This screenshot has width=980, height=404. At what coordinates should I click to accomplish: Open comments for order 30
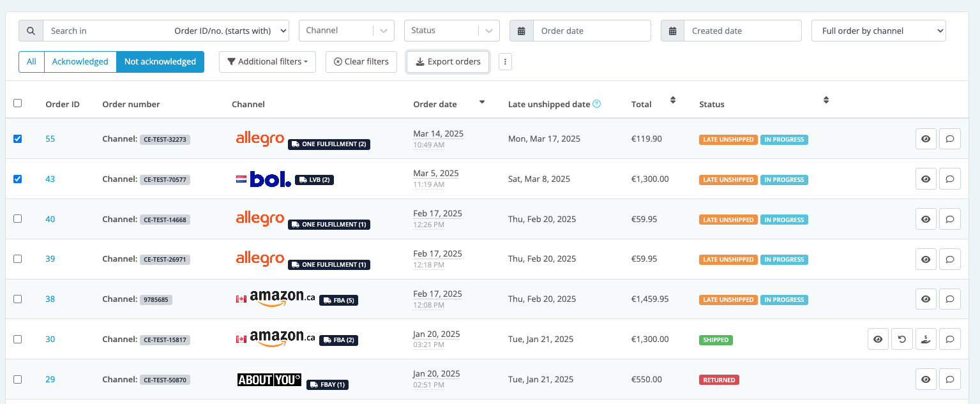tap(950, 340)
